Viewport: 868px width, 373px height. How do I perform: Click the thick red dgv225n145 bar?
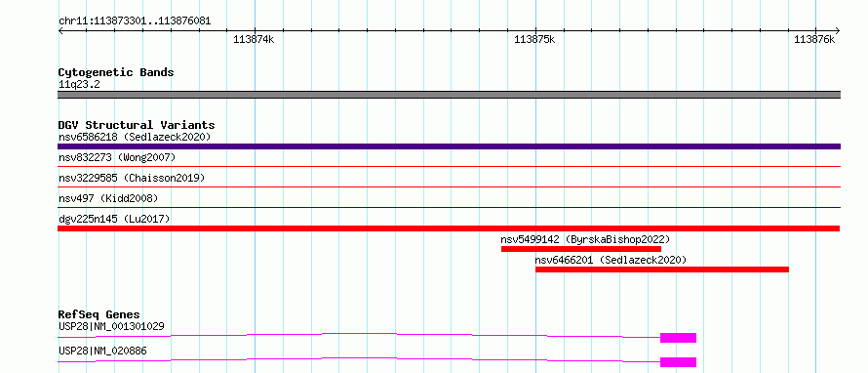coord(449,228)
